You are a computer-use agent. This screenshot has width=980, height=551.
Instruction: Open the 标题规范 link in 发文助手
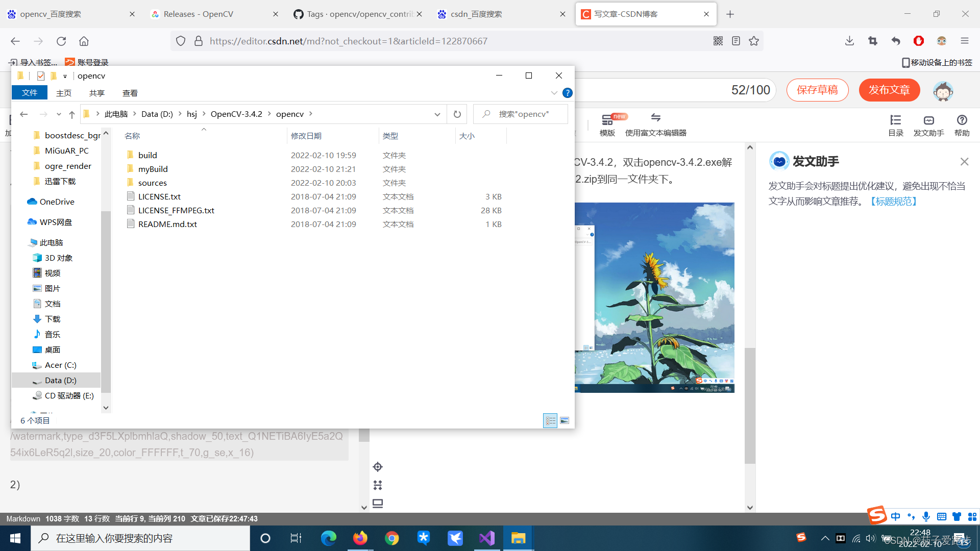[x=894, y=202]
